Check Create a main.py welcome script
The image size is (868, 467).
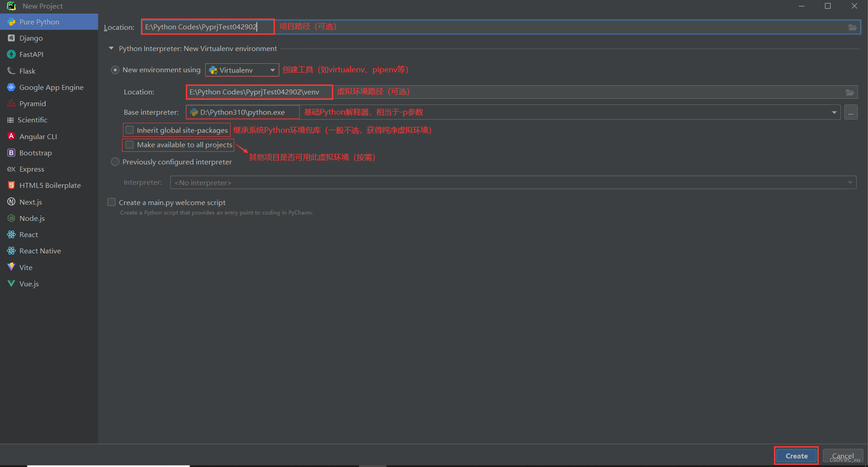point(111,202)
